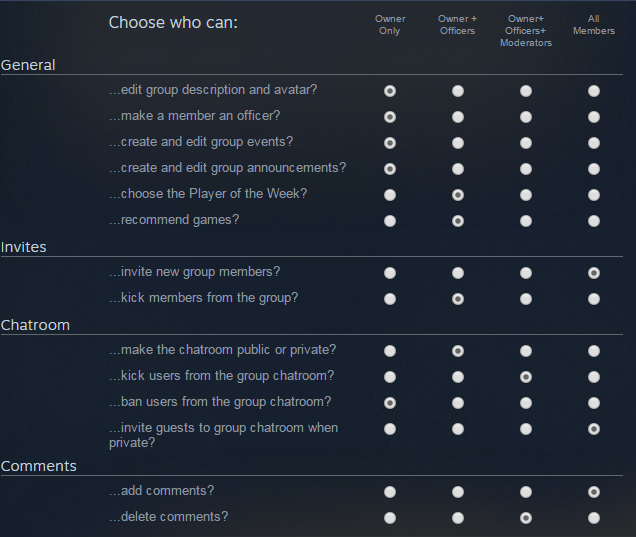This screenshot has width=636, height=537.
Task: Allow all members to delete comments
Action: pos(594,518)
